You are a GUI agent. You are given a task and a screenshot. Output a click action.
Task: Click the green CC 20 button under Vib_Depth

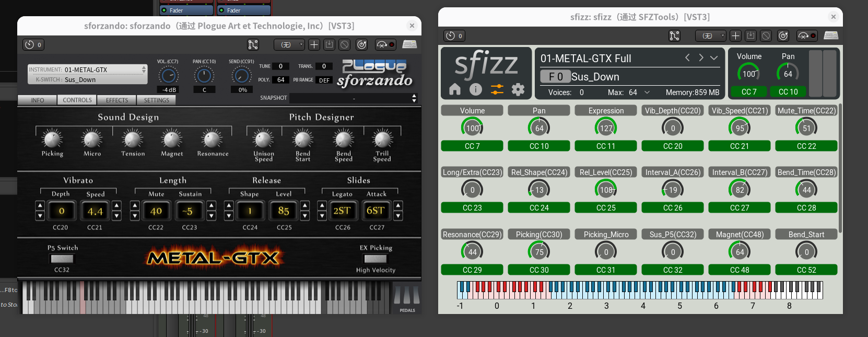(x=673, y=146)
